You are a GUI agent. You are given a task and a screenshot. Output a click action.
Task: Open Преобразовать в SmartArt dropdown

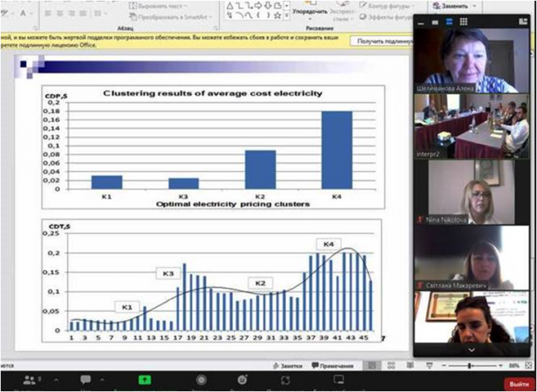click(170, 17)
